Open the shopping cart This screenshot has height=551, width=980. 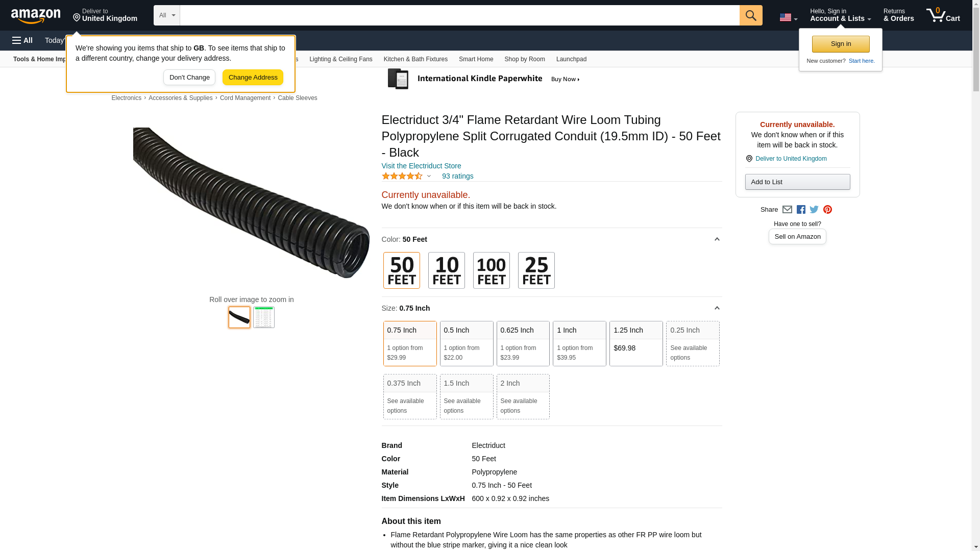coord(943,15)
